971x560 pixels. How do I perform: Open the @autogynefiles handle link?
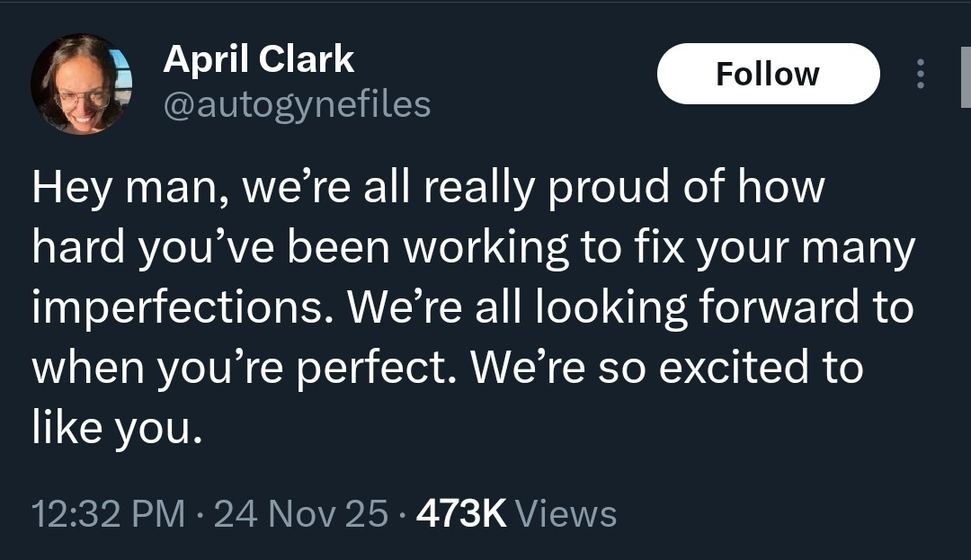(x=297, y=104)
